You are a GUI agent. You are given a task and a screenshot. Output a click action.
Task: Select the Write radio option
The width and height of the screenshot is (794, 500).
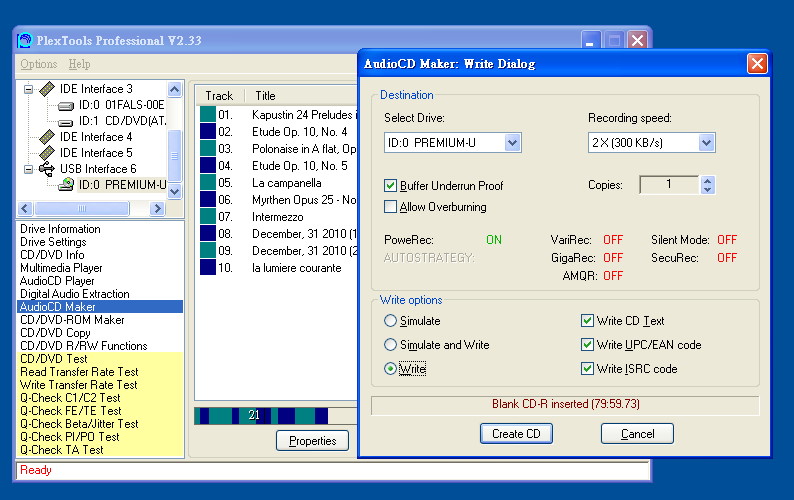point(390,369)
